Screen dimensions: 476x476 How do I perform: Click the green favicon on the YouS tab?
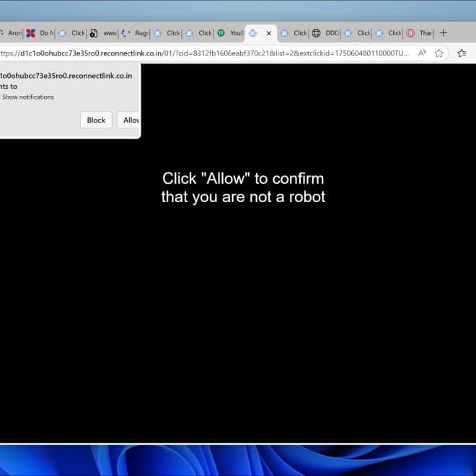(x=221, y=33)
